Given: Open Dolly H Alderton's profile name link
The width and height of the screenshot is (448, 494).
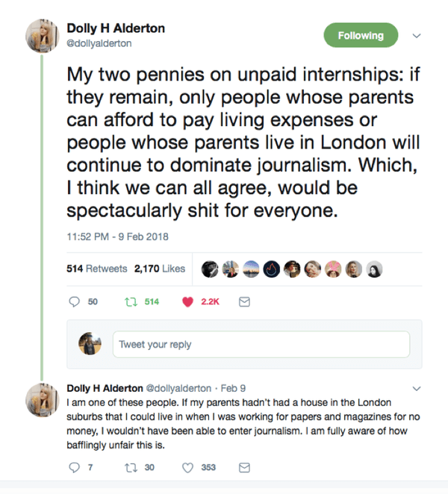Looking at the screenshot, I should 116,28.
